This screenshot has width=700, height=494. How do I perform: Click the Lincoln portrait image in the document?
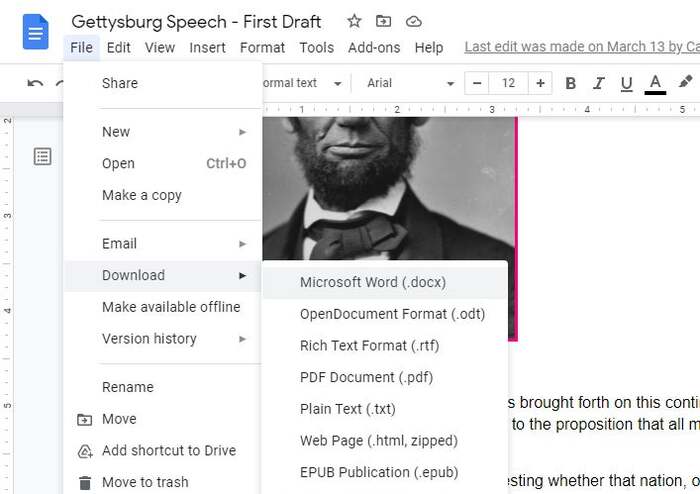click(388, 187)
